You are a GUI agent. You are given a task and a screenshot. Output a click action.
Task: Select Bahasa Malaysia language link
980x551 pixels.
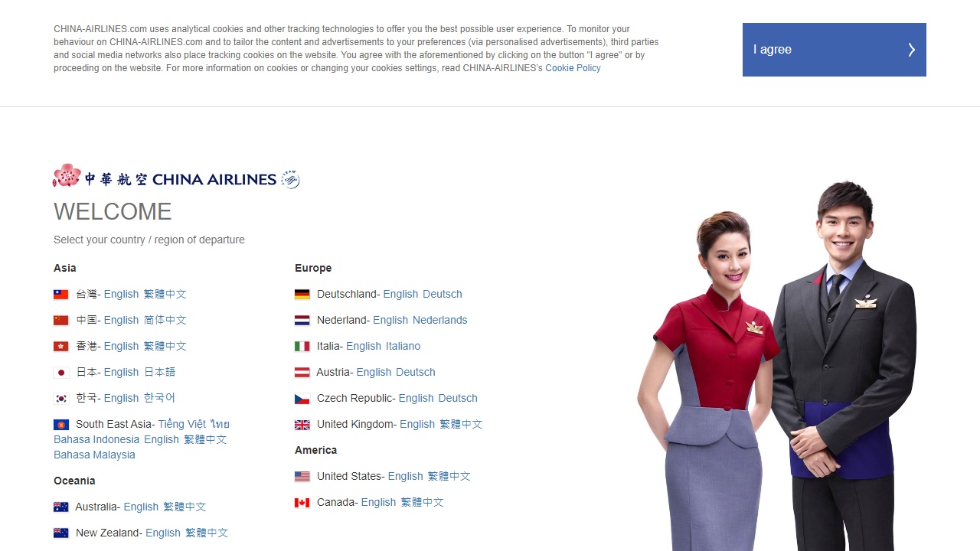(94, 455)
